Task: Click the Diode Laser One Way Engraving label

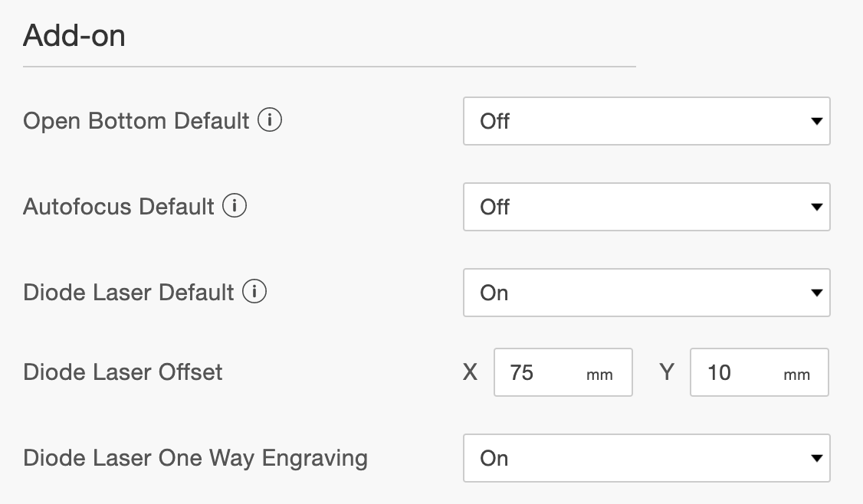Action: [195, 458]
